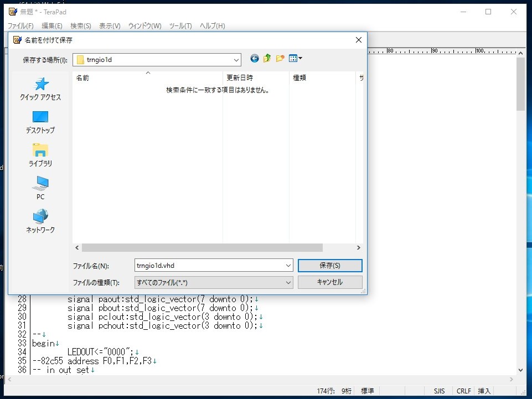Open the view menu icon

pos(295,58)
